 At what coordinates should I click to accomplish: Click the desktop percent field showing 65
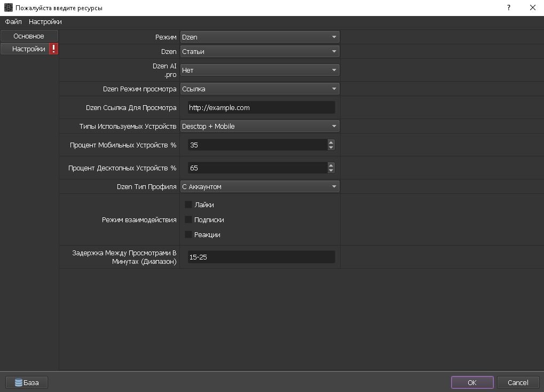click(258, 168)
